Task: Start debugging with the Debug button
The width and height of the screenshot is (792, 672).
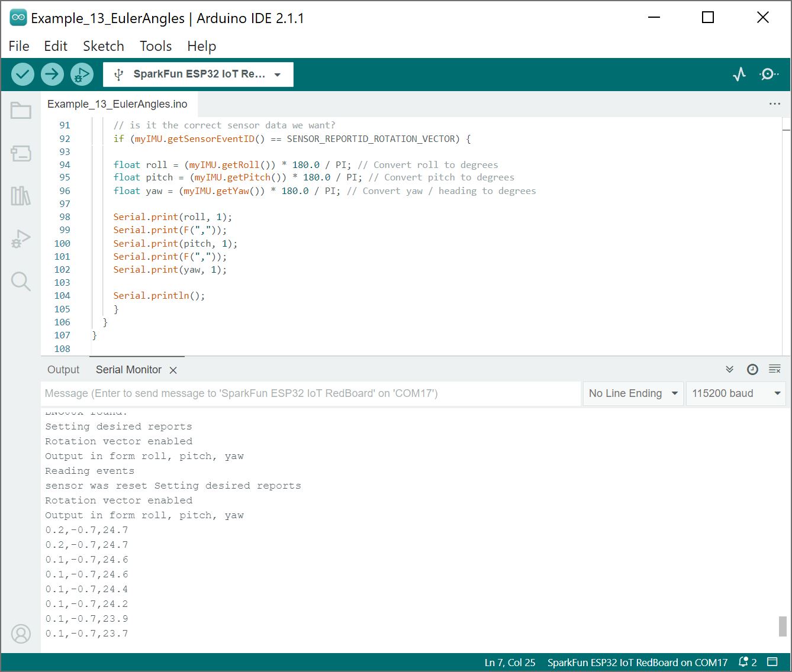Action: [x=82, y=74]
